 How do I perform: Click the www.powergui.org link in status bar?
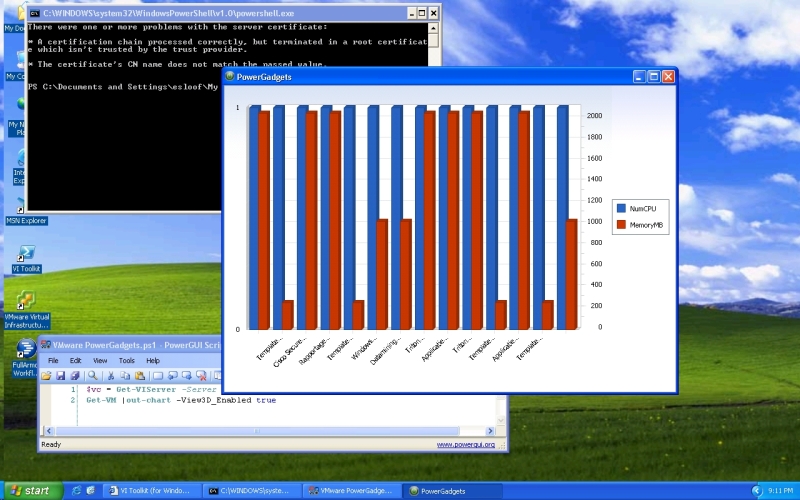465,444
